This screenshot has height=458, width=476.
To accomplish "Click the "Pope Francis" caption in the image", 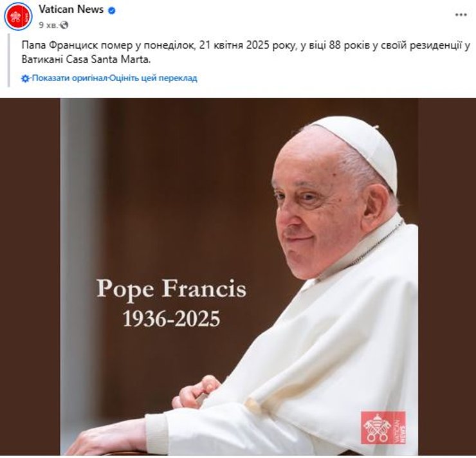I will pyautogui.click(x=171, y=289).
